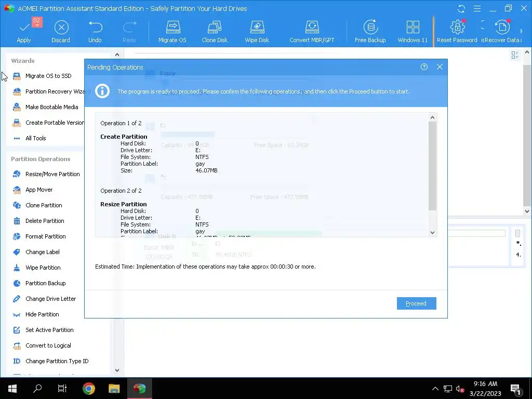This screenshot has height=399, width=532.
Task: Open the Free Backup tool
Action: (370, 31)
